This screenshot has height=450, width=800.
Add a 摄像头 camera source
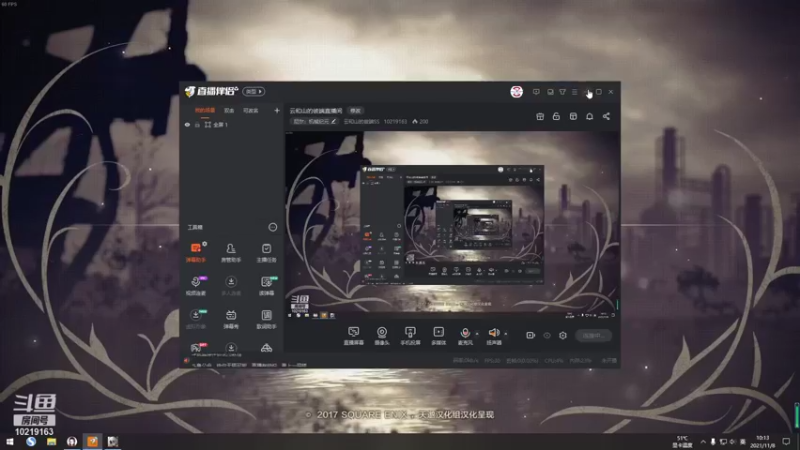382,335
